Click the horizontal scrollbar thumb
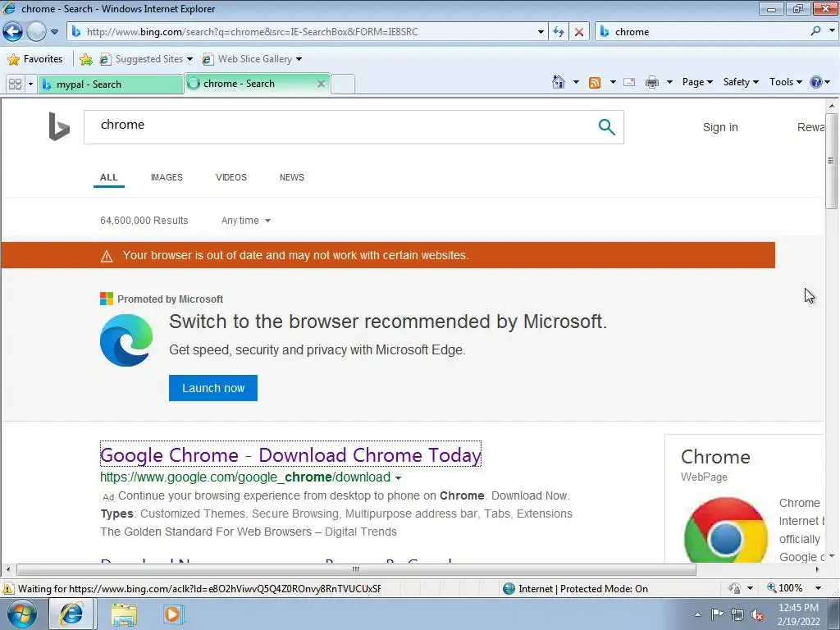 click(356, 569)
